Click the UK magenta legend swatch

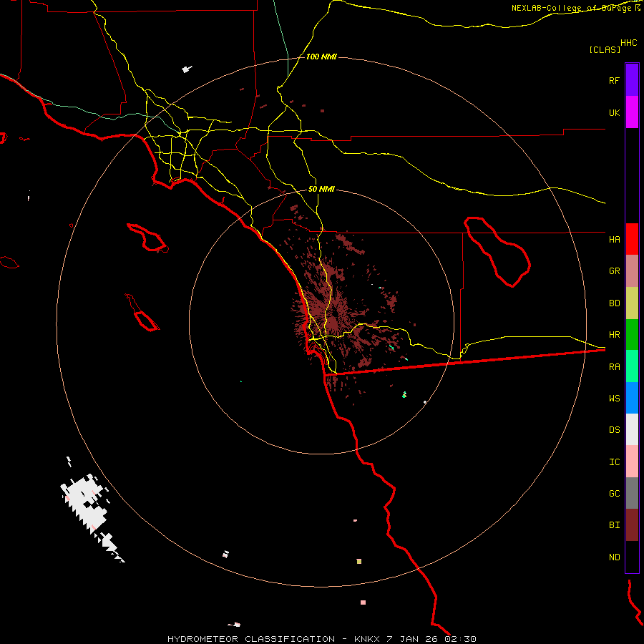(632, 112)
